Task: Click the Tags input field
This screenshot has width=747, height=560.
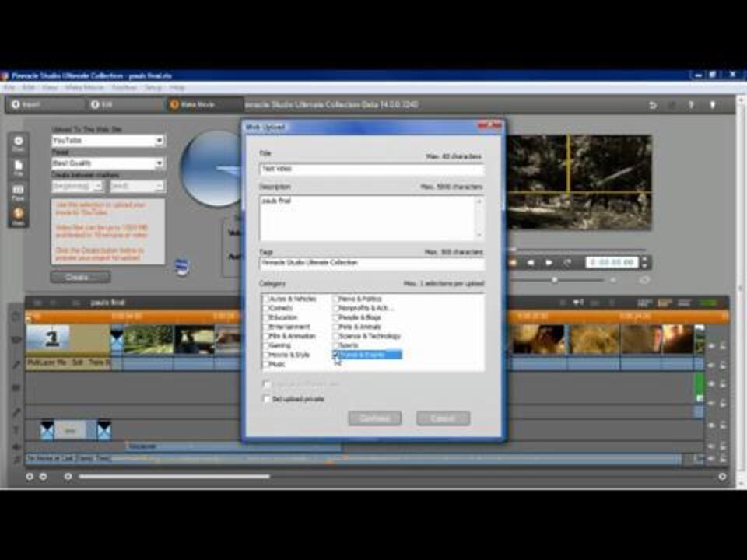Action: [x=372, y=263]
